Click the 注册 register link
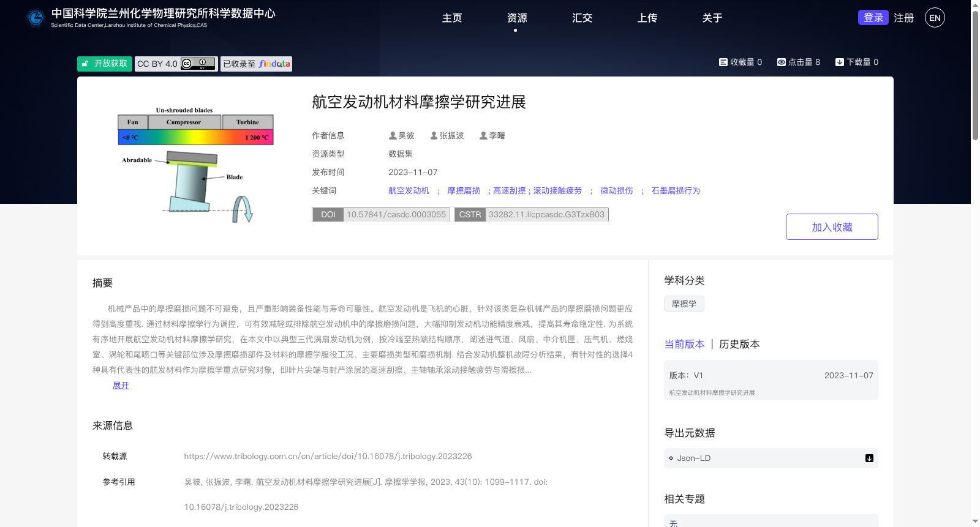The height and width of the screenshot is (527, 980). [903, 18]
